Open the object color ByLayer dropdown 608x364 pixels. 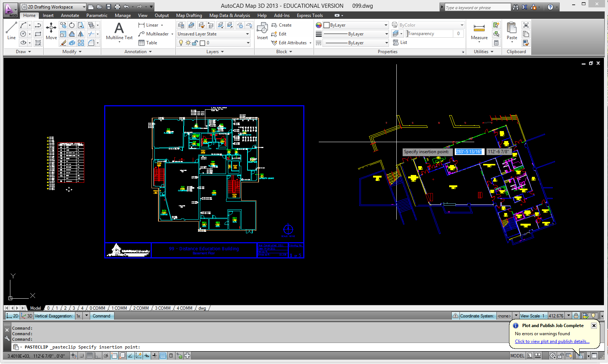point(385,25)
